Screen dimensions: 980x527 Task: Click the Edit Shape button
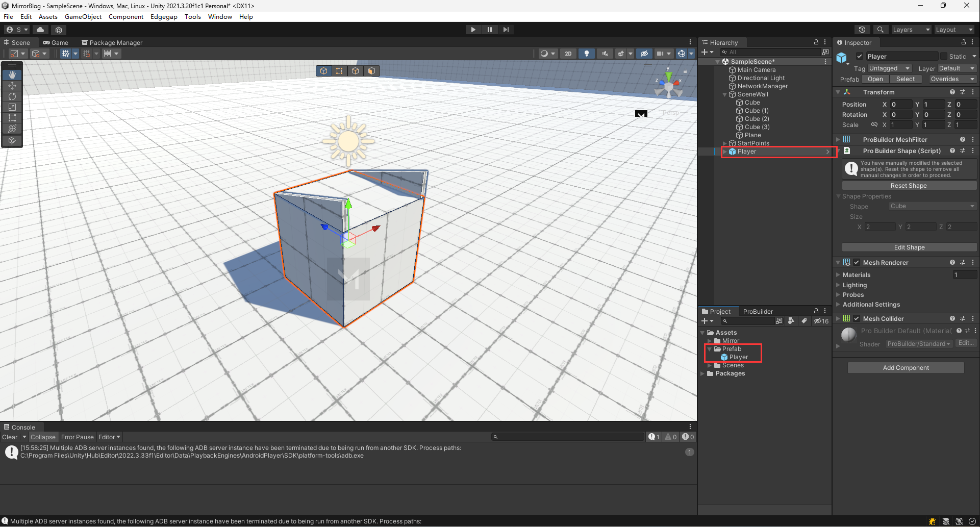click(909, 247)
